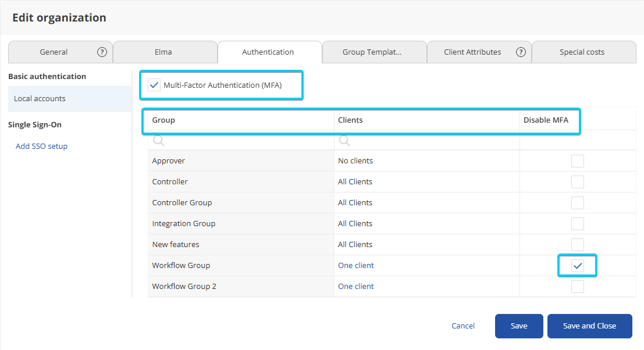This screenshot has width=644, height=350.
Task: Click the Single Sign-On heading
Action: [x=35, y=125]
